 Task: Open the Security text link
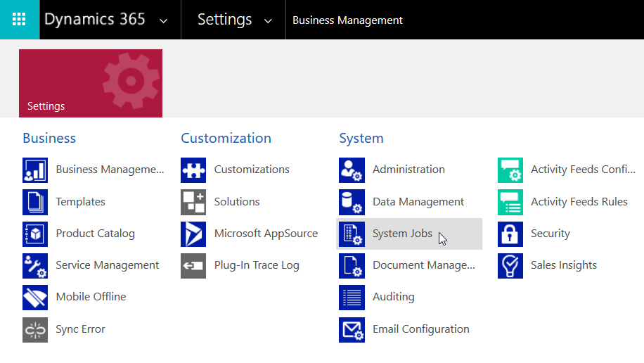[550, 234]
